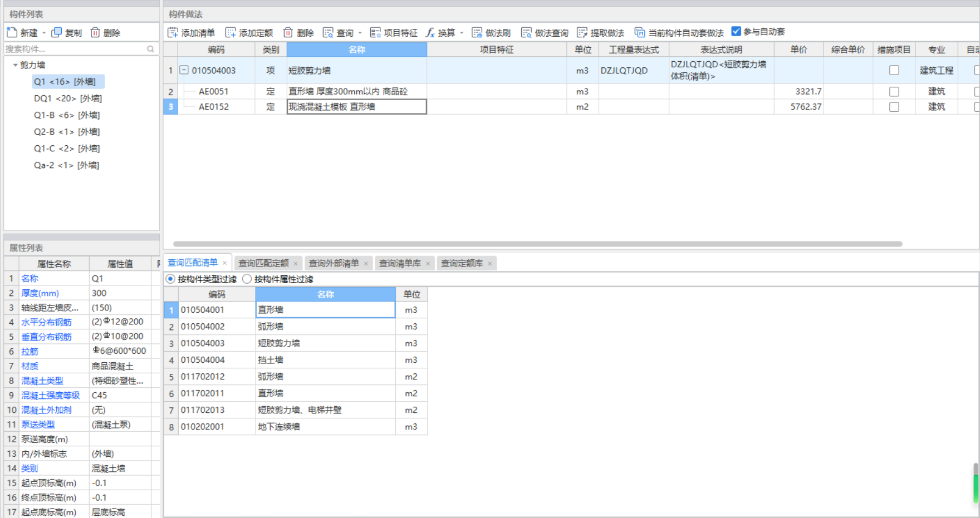Click the 添加清单 toolbar icon
Screen dimensions: 980x518
[173, 33]
